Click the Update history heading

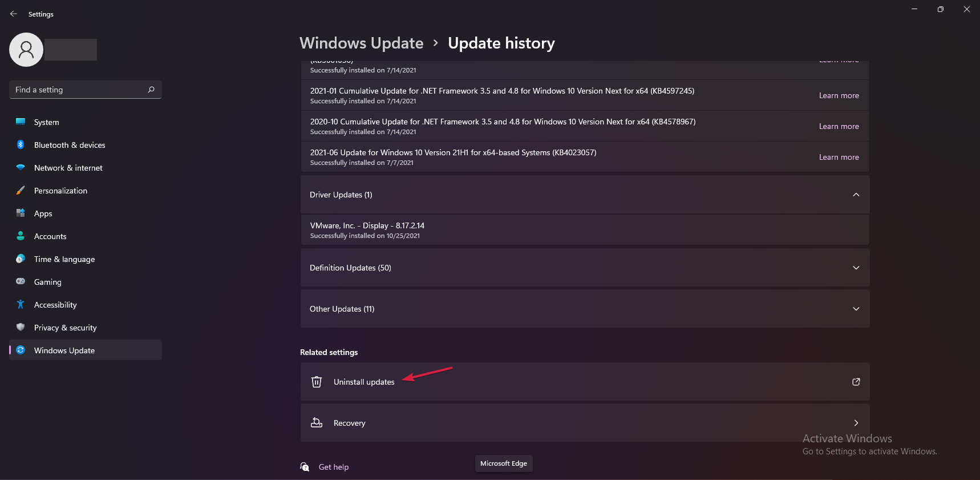pyautogui.click(x=501, y=43)
